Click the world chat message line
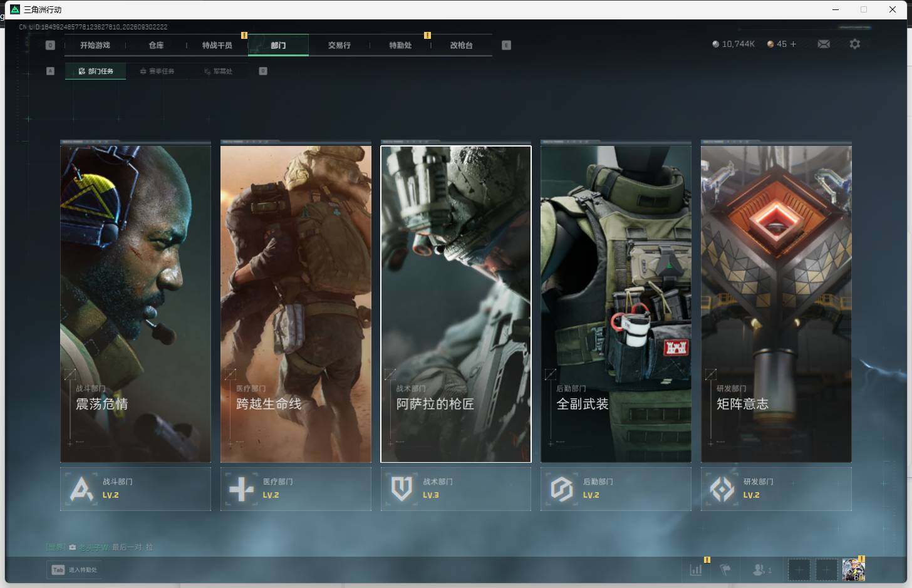Image resolution: width=912 pixels, height=588 pixels. click(99, 547)
